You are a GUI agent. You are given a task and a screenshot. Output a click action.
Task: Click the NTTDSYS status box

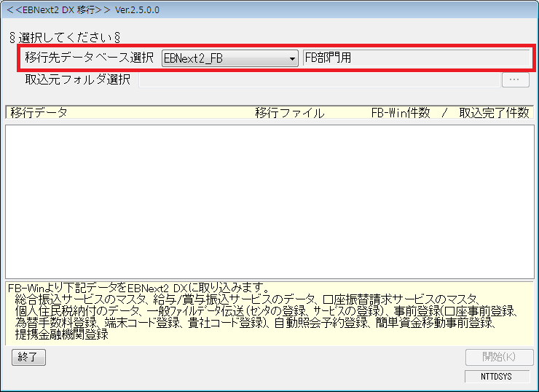497,377
